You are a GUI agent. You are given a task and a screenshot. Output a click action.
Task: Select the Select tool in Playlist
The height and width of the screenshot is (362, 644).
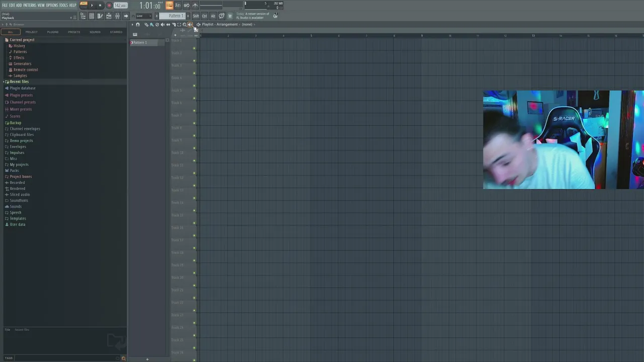click(x=179, y=24)
